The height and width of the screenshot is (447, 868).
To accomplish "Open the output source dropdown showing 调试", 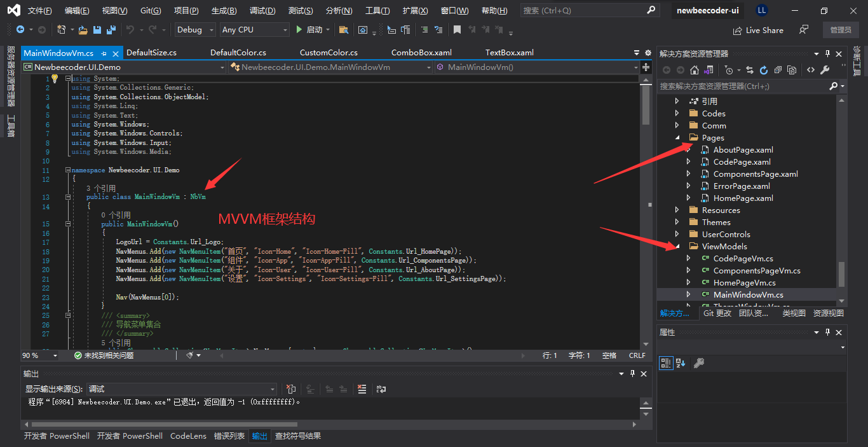I will 181,389.
